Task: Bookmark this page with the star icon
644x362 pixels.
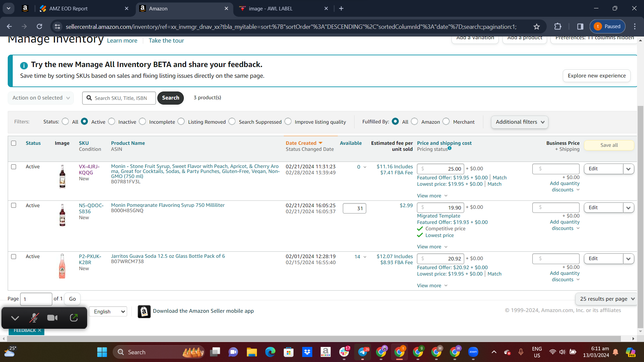Action: pos(537,26)
